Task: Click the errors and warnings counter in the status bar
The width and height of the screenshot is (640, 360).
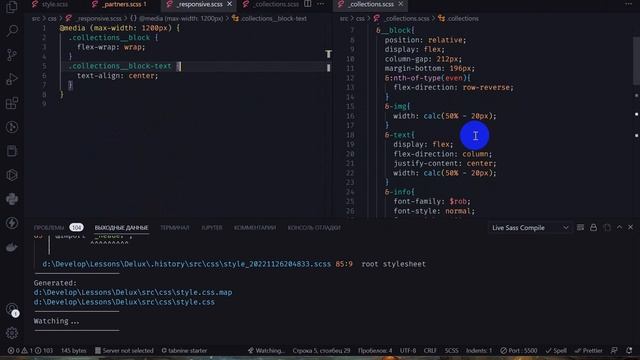Action: (x=30, y=351)
